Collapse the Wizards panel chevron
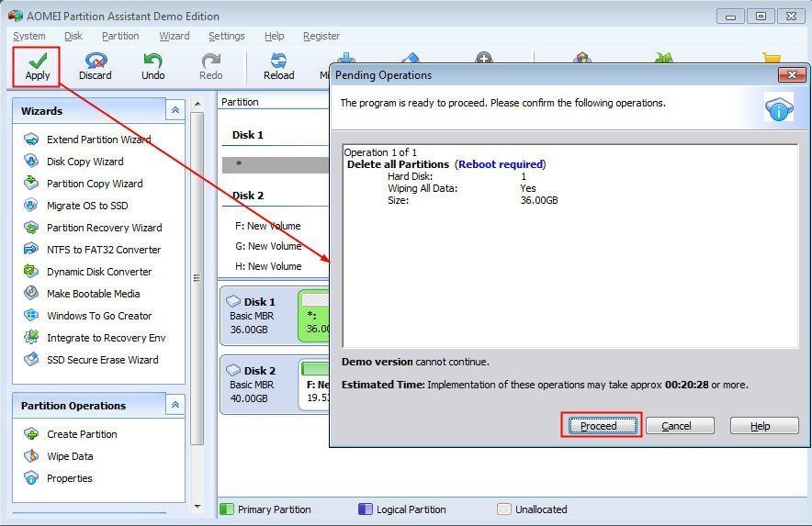Image resolution: width=812 pixels, height=526 pixels. [175, 110]
